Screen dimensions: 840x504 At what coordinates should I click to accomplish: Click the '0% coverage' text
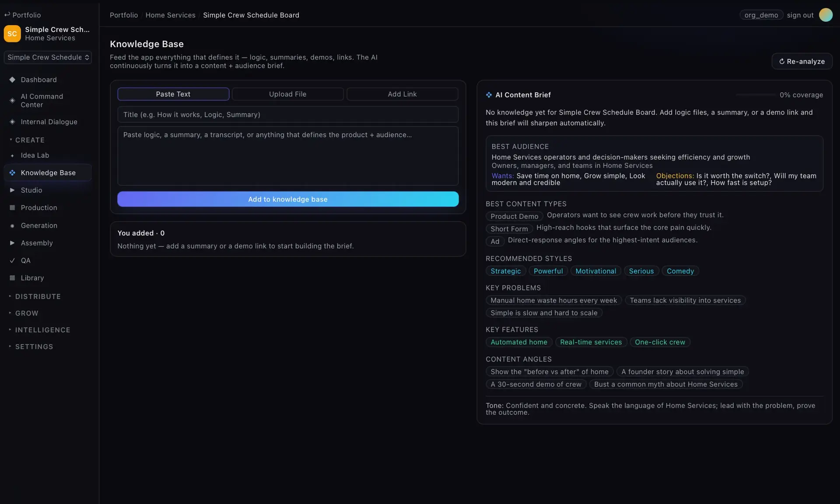(801, 95)
